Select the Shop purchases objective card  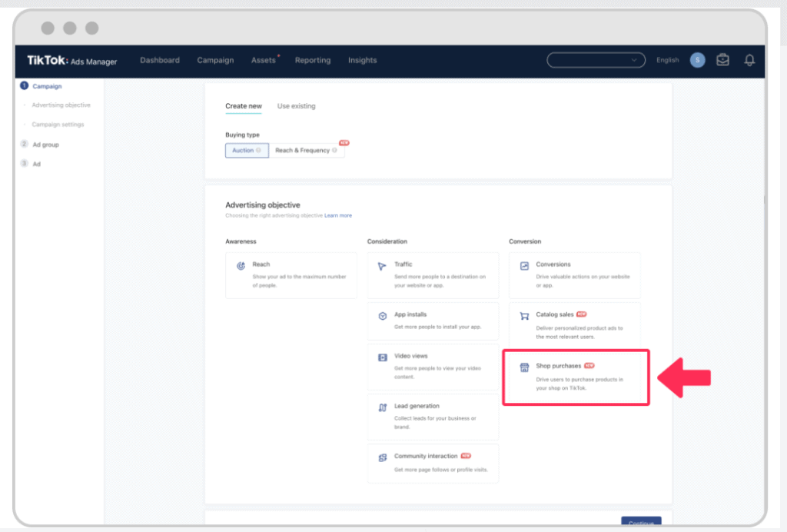(576, 377)
